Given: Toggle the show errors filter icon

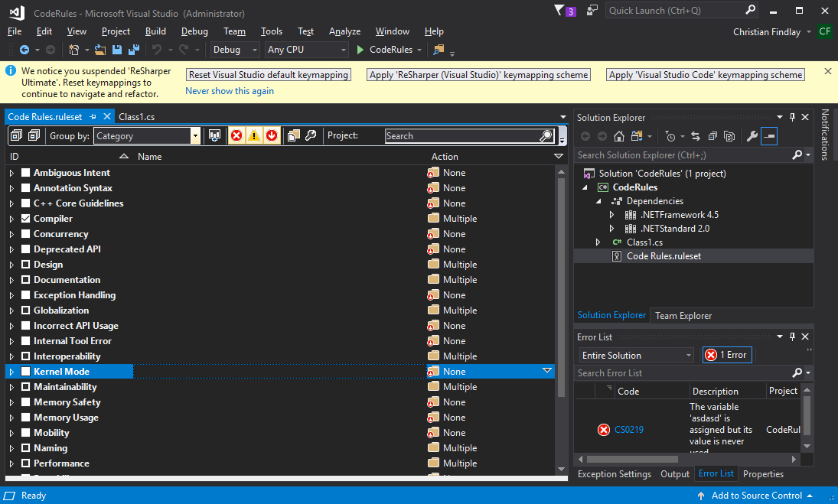Looking at the screenshot, I should point(236,135).
